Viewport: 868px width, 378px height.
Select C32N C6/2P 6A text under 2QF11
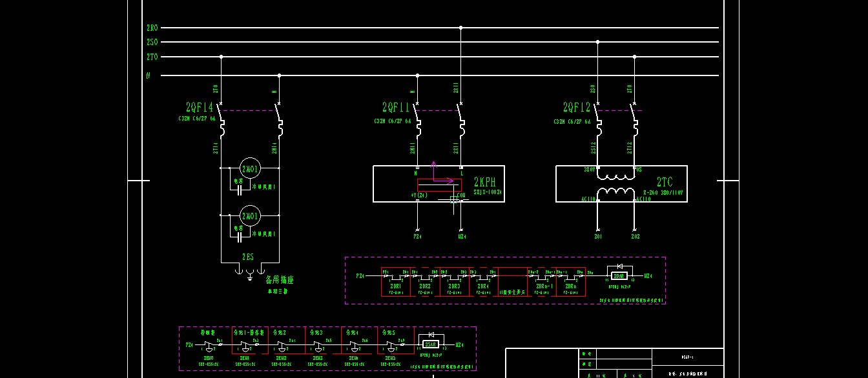[x=393, y=121]
